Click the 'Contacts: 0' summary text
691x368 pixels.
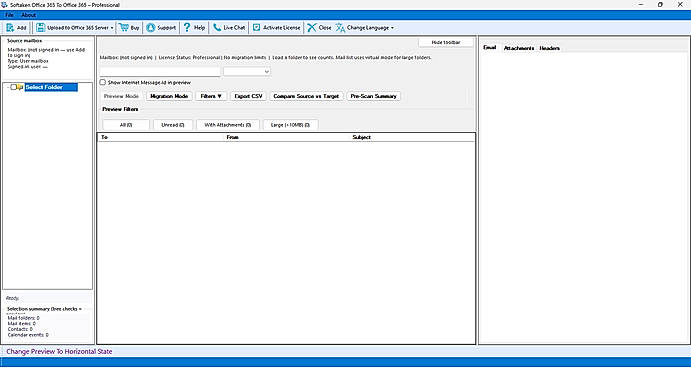[x=20, y=329]
